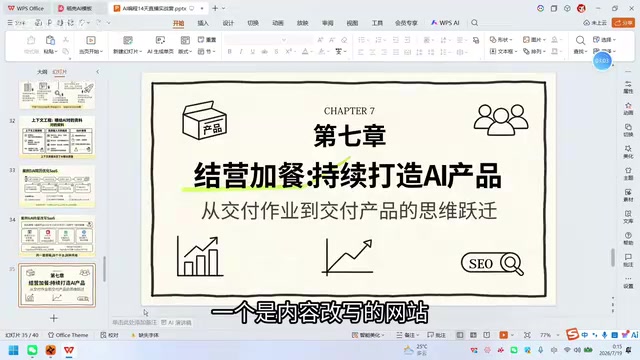Open the 形状 shapes dropdown
This screenshot has width=640, height=360.
pyautogui.click(x=501, y=40)
